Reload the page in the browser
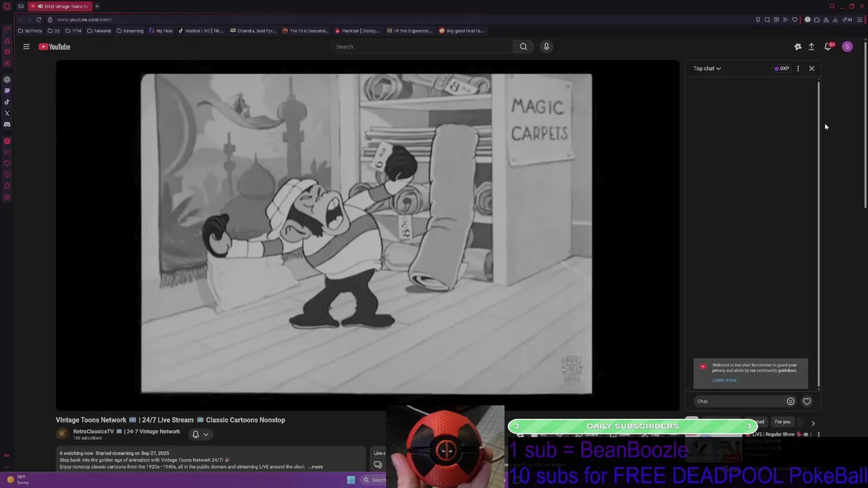This screenshot has width=868, height=488. [39, 20]
